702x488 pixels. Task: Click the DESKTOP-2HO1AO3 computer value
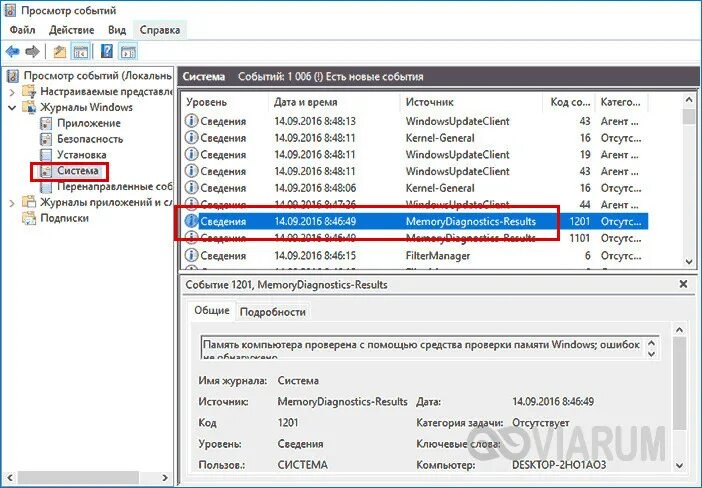click(x=559, y=465)
